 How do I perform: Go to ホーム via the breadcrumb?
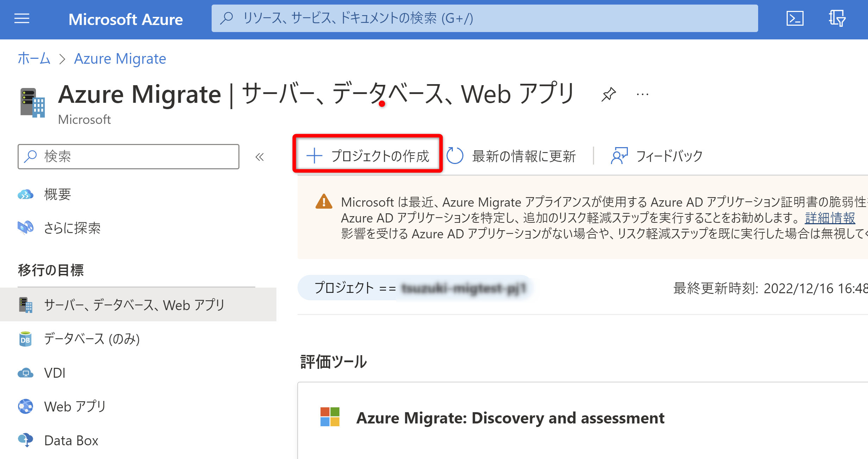34,59
